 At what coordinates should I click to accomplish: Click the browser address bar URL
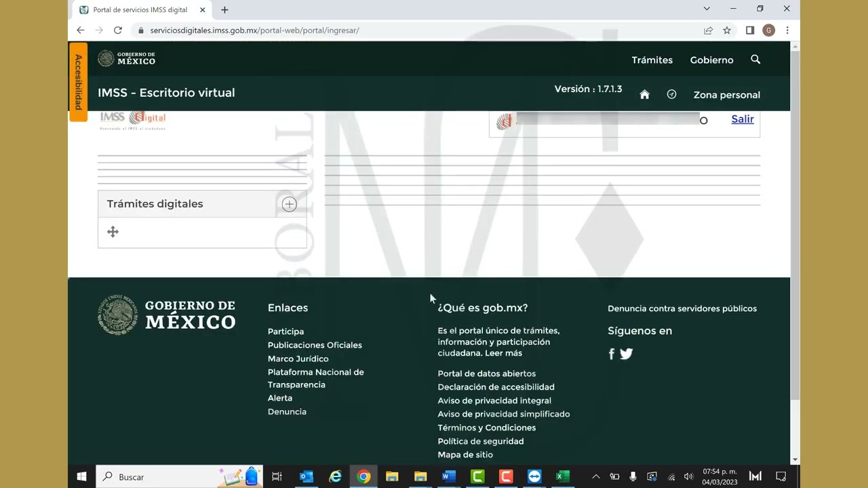[x=254, y=30]
